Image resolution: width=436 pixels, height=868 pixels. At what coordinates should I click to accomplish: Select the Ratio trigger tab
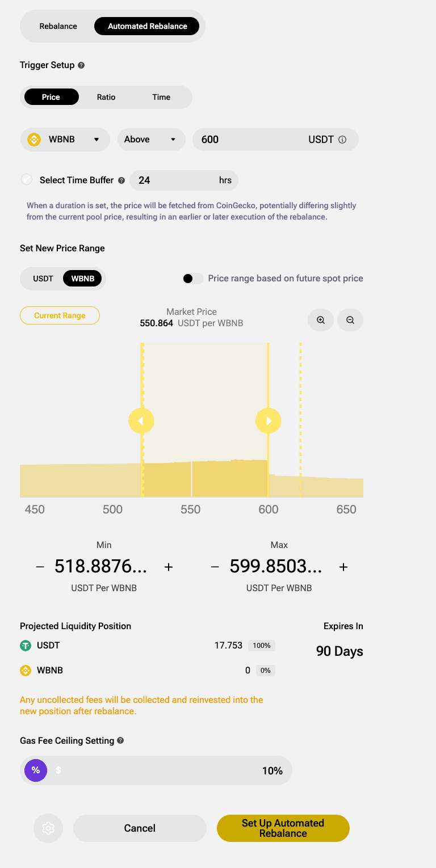[106, 97]
